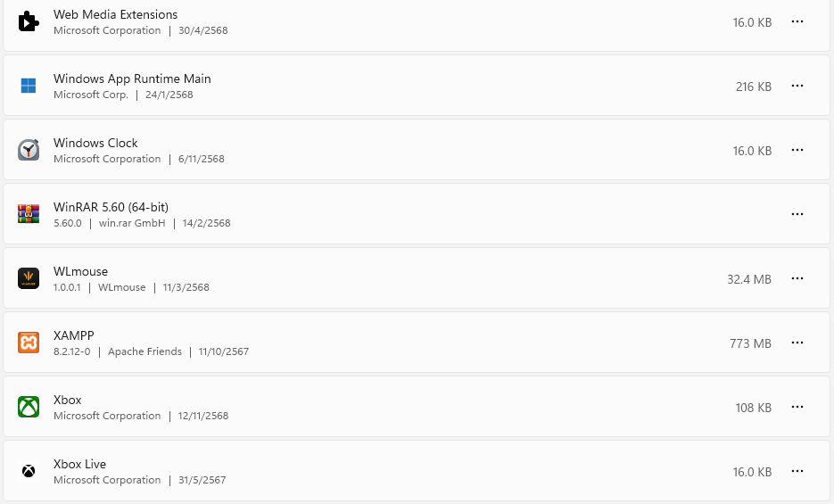Click the WinRAR books icon
This screenshot has height=504, width=834.
[x=29, y=214]
